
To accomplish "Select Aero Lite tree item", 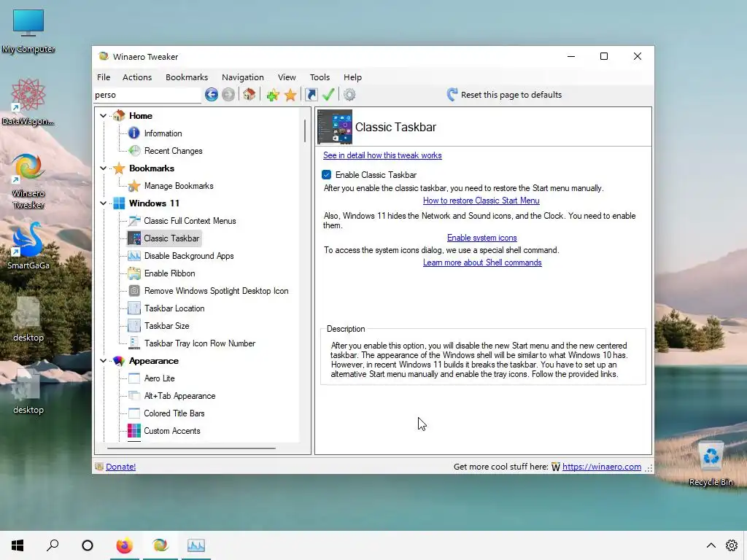I will (159, 378).
